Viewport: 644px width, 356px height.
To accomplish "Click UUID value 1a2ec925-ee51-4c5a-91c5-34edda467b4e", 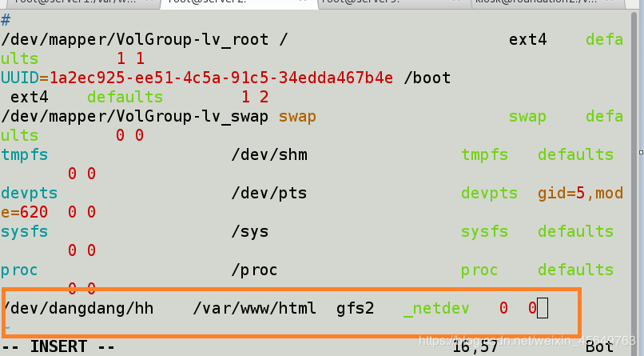I will (x=221, y=78).
